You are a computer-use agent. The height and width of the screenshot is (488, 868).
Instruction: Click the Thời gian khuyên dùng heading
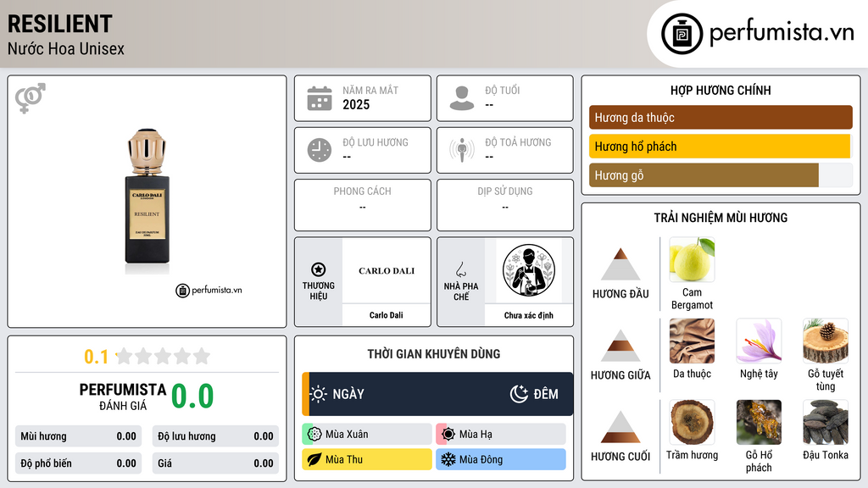(x=434, y=354)
